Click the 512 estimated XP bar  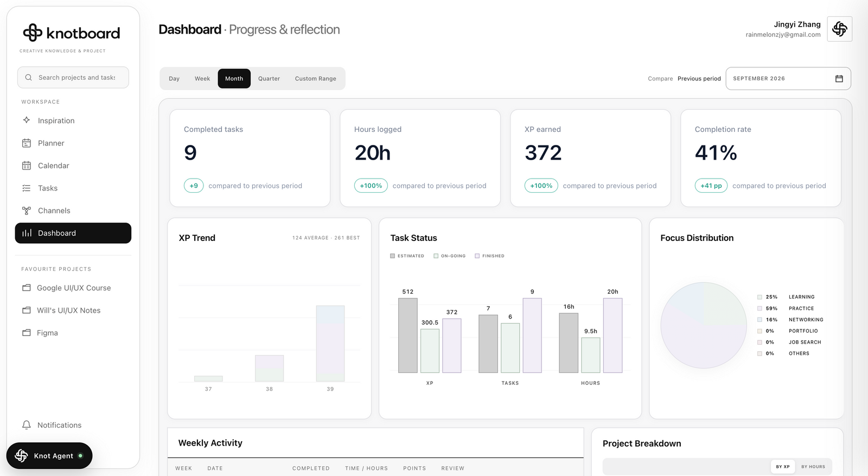[408, 335]
